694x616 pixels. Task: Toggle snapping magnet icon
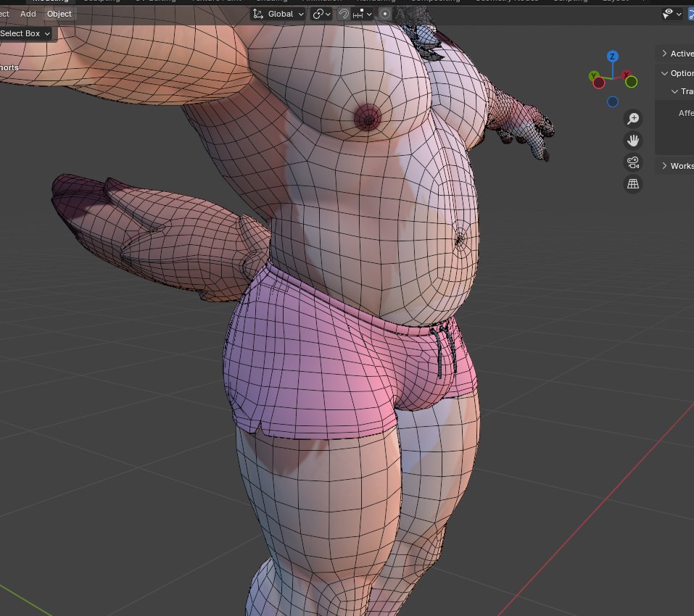point(344,14)
